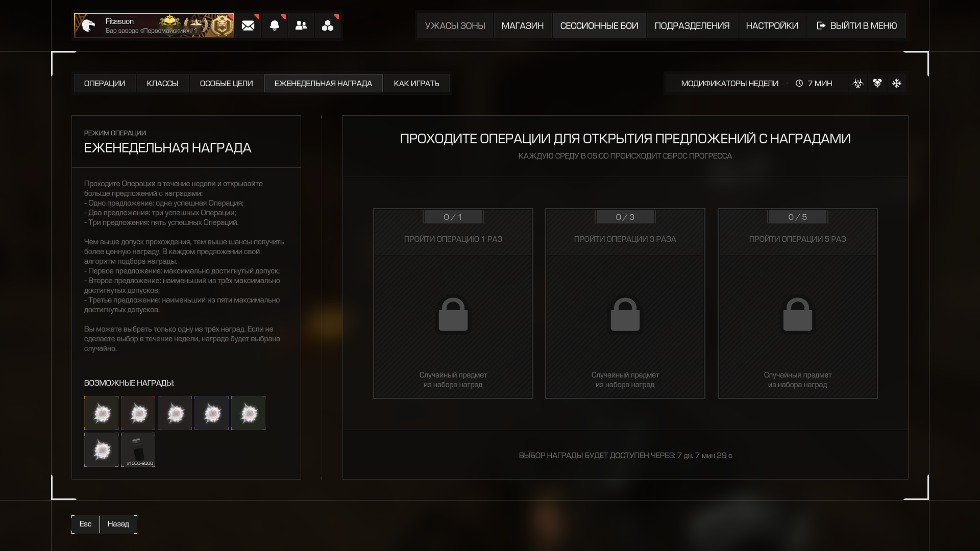Click the snowflake weekly modifier icon
Viewport: 980px width, 551px height.
pos(897,83)
